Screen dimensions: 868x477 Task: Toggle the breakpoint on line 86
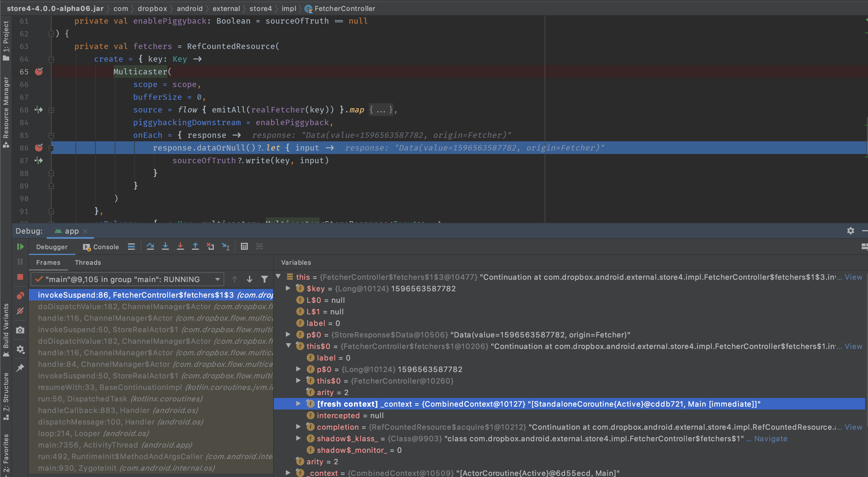point(39,148)
